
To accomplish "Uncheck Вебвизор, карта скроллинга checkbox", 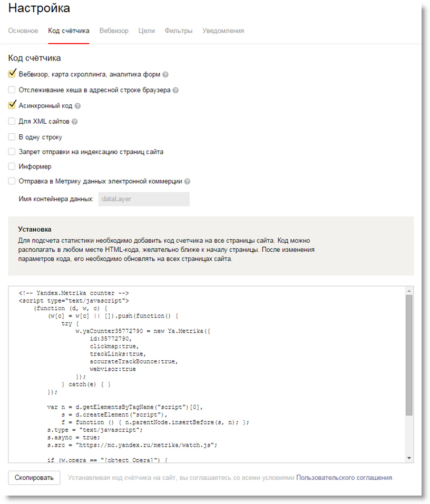I will point(12,74).
